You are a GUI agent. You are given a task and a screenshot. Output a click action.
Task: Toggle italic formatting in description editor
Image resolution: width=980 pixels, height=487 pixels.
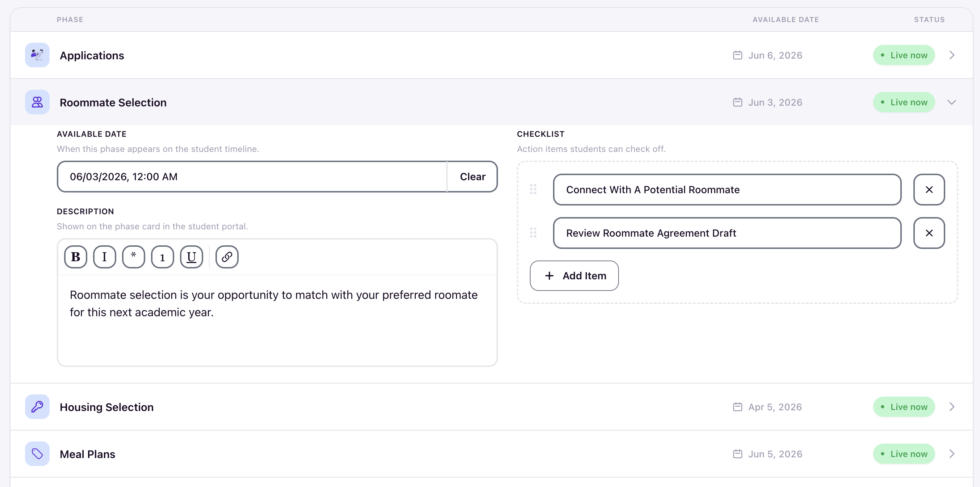(x=105, y=257)
